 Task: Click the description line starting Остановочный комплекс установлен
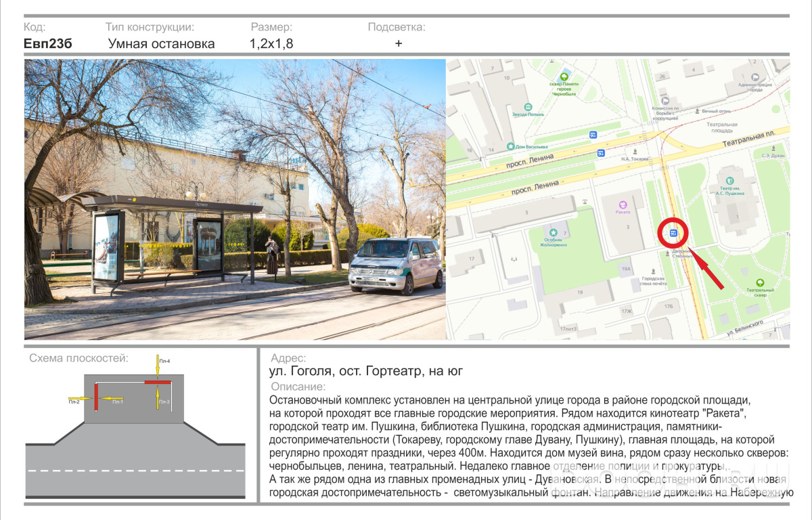pyautogui.click(x=510, y=399)
